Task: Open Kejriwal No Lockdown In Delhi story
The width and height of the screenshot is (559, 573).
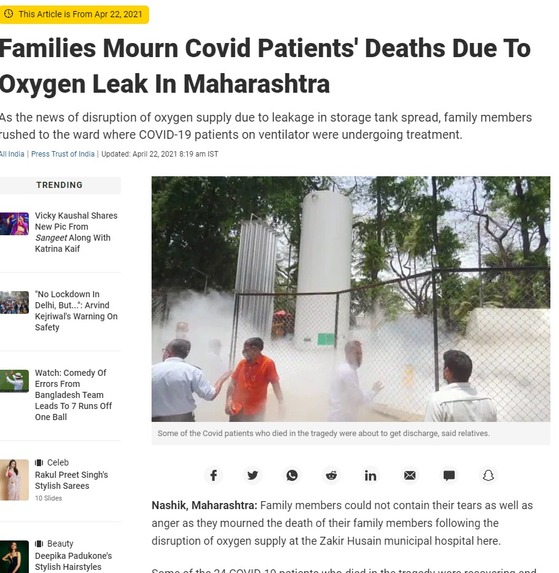Action: coord(76,311)
